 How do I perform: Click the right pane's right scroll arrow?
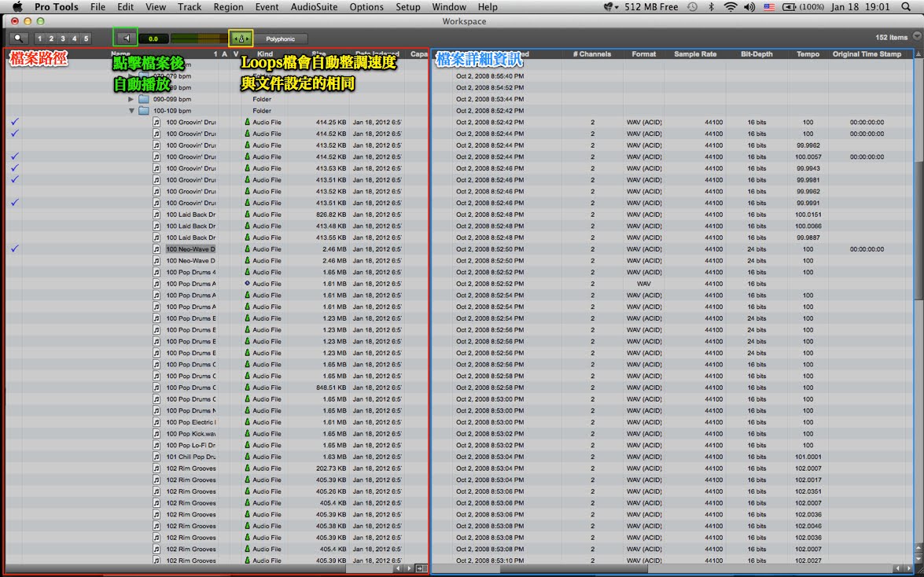coord(908,569)
